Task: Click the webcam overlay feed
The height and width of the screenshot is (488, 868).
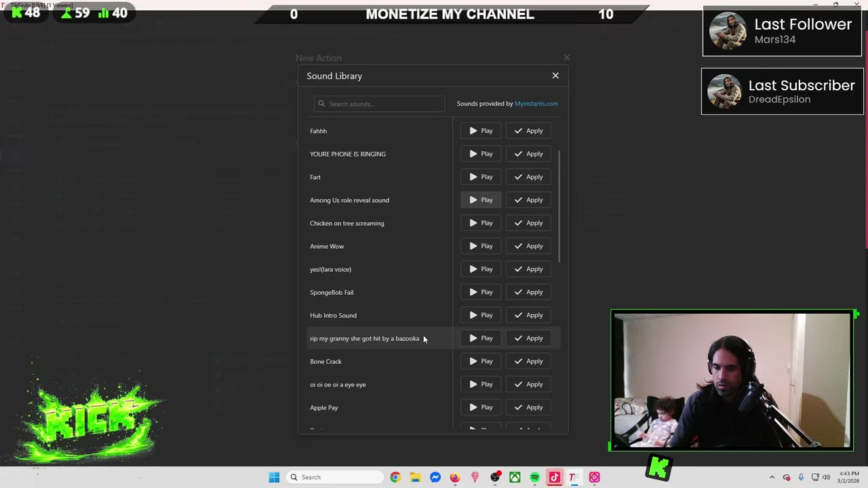Action: (x=732, y=380)
